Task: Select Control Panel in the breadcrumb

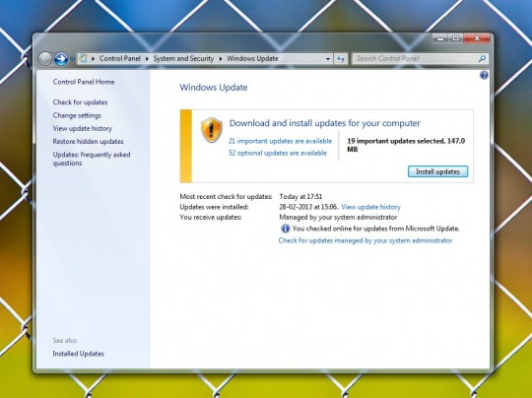Action: [120, 58]
